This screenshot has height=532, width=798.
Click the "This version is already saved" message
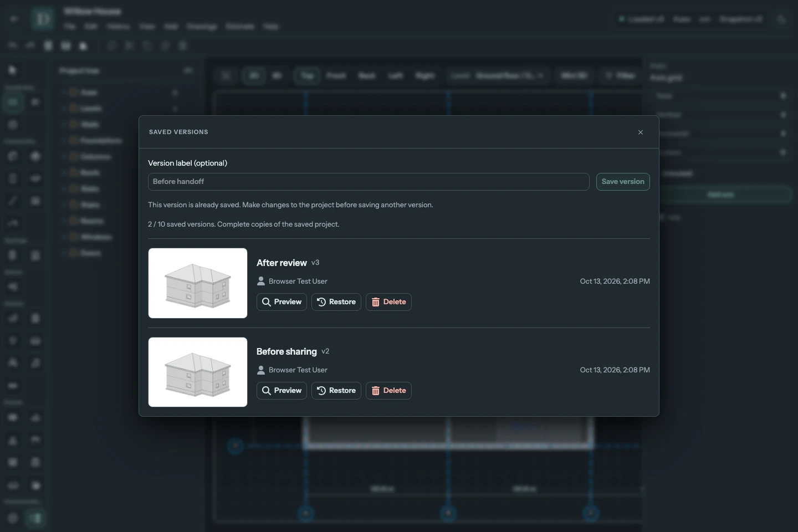[x=290, y=205]
